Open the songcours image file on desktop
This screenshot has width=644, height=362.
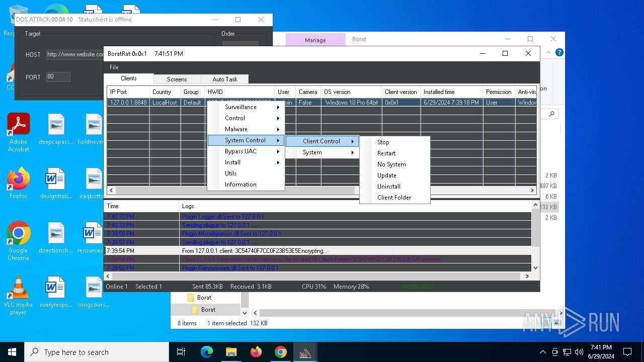click(94, 292)
